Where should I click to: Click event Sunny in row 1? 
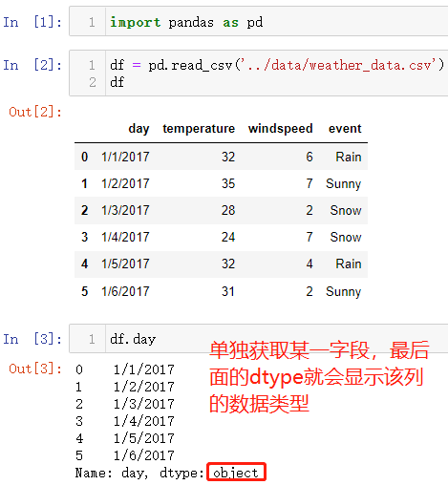(x=344, y=184)
